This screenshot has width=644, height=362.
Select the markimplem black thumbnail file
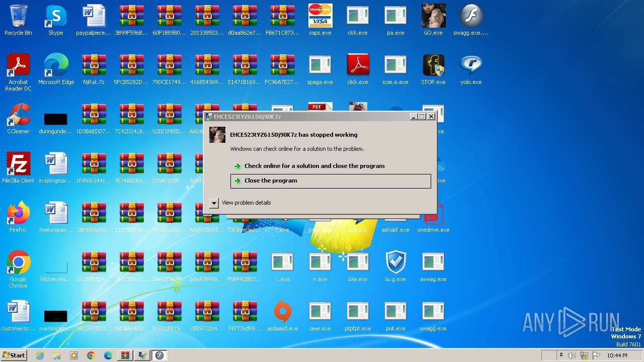coord(56,319)
